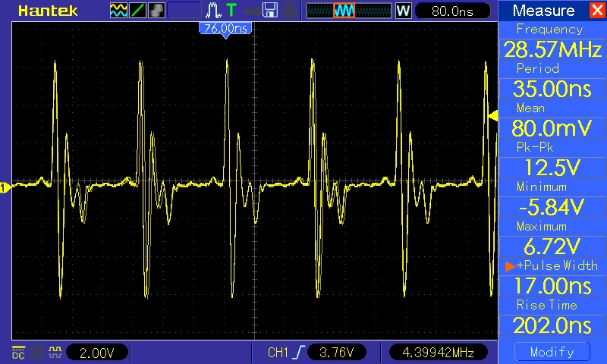Click the square wave probe icon at bottom
607x364 pixels.
55,352
